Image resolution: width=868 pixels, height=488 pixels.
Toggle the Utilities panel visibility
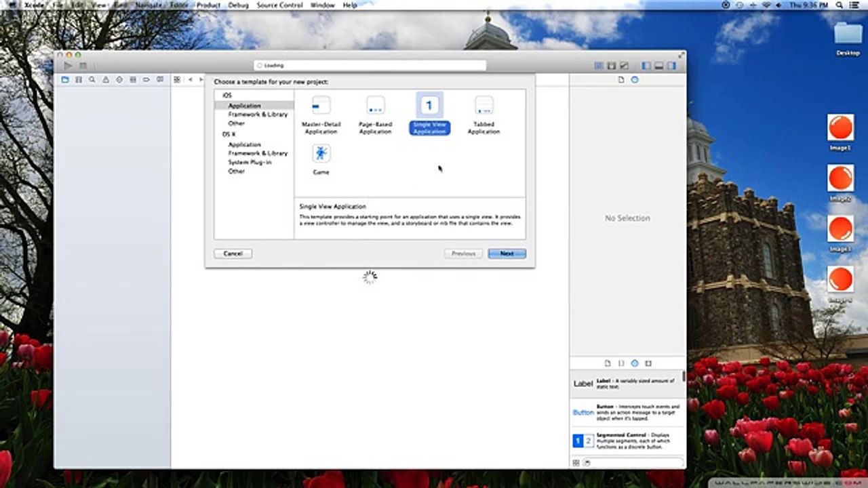click(x=671, y=66)
